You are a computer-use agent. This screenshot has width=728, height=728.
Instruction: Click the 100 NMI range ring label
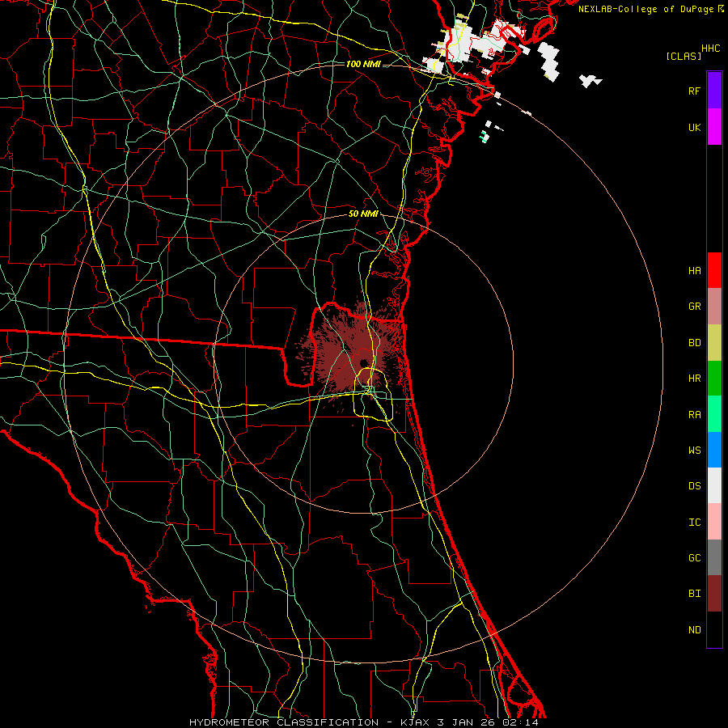pos(363,64)
